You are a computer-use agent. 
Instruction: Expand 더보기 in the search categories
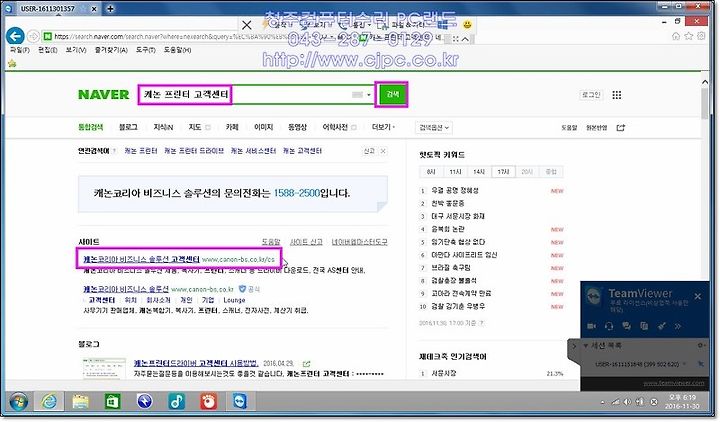point(383,127)
